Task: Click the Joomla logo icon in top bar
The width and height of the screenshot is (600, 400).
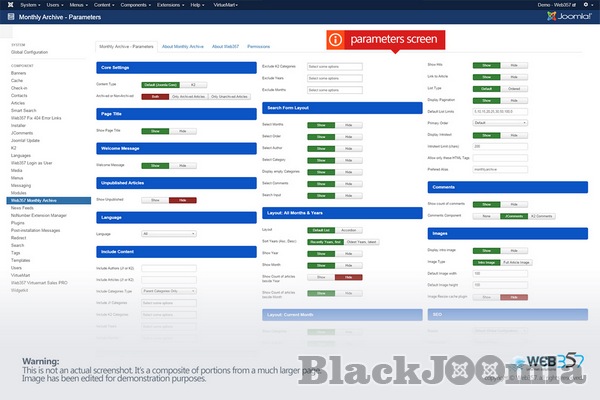Action: click(8, 4)
